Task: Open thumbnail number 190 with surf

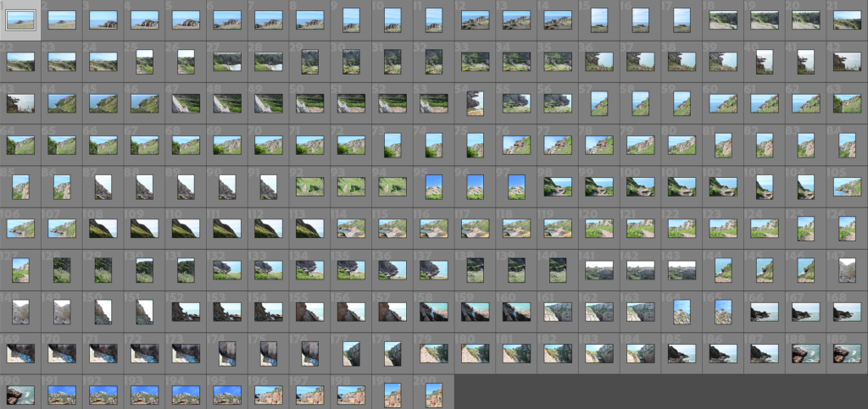Action: (20, 395)
